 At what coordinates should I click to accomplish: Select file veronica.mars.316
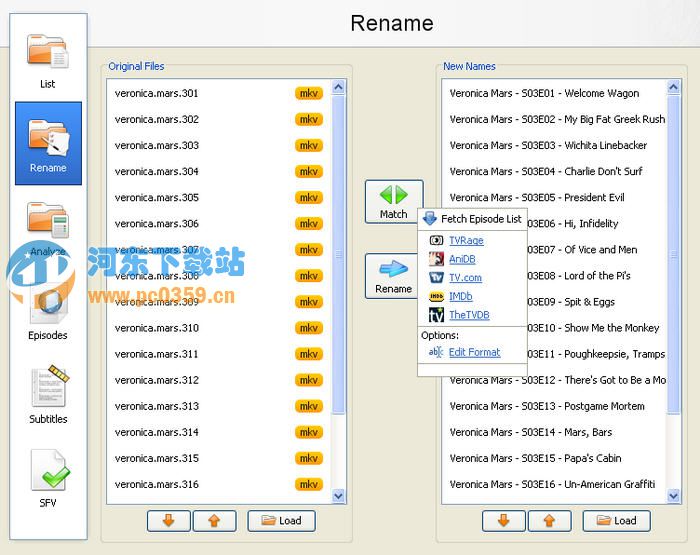coord(219,484)
